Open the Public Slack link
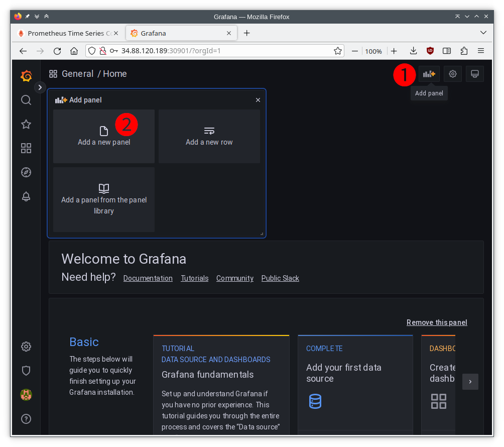Image resolution: width=504 pixels, height=447 pixels. pyautogui.click(x=280, y=278)
